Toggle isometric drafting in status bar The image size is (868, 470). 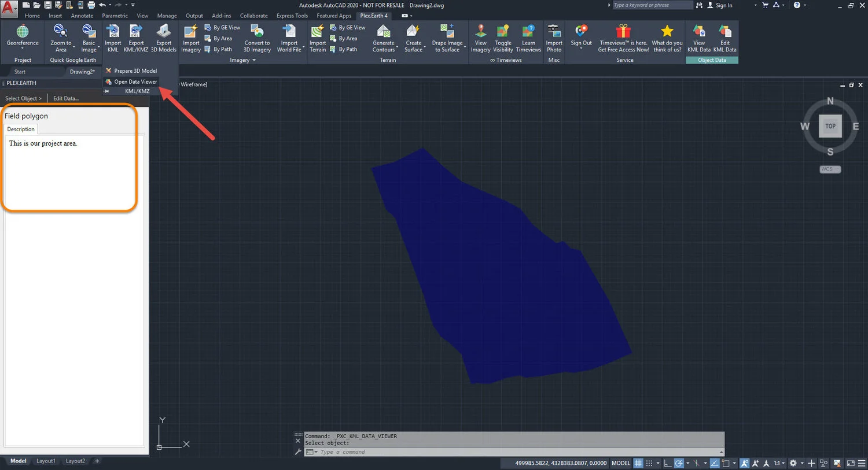(697, 463)
